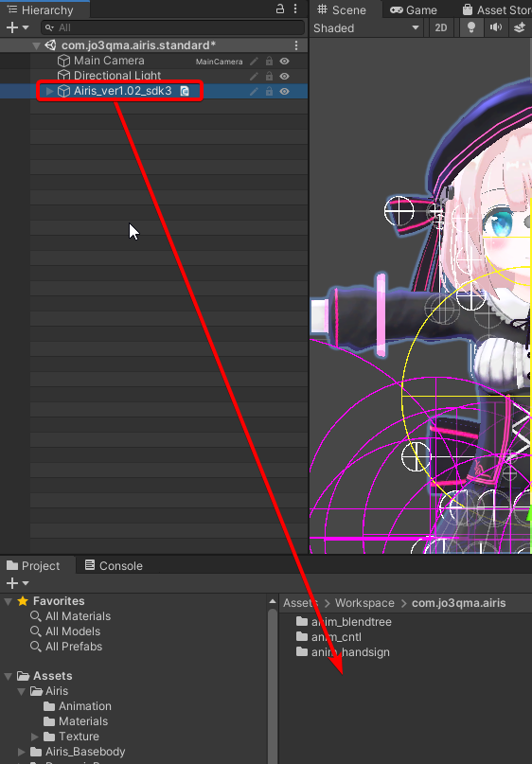Viewport: 532px width, 764px height.
Task: Click com.jo3qma.airis in breadcrumb
Action: tap(458, 603)
